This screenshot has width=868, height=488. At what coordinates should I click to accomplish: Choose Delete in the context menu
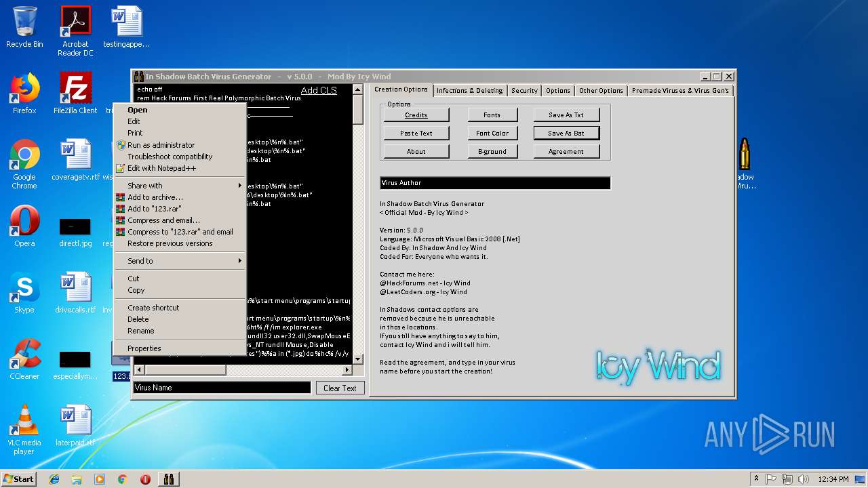pos(179,319)
